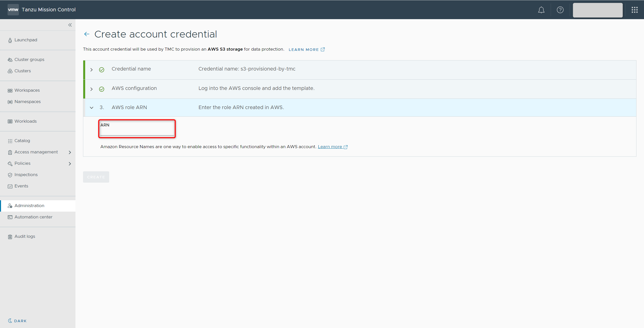Click the Launchpad rocket icon
Image resolution: width=644 pixels, height=328 pixels.
tap(10, 40)
